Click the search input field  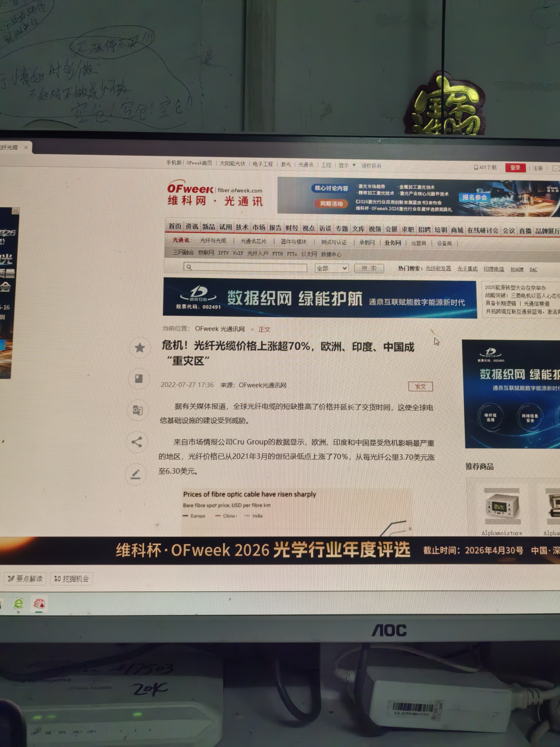point(245,267)
